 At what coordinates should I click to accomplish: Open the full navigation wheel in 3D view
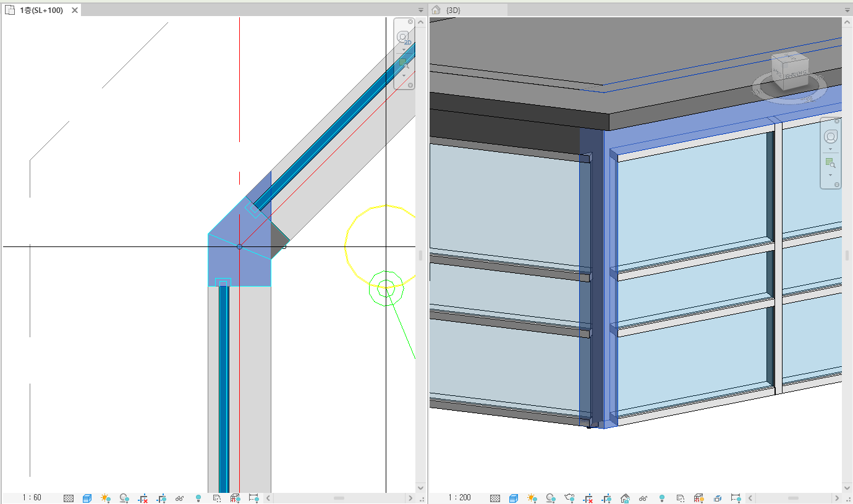[830, 136]
